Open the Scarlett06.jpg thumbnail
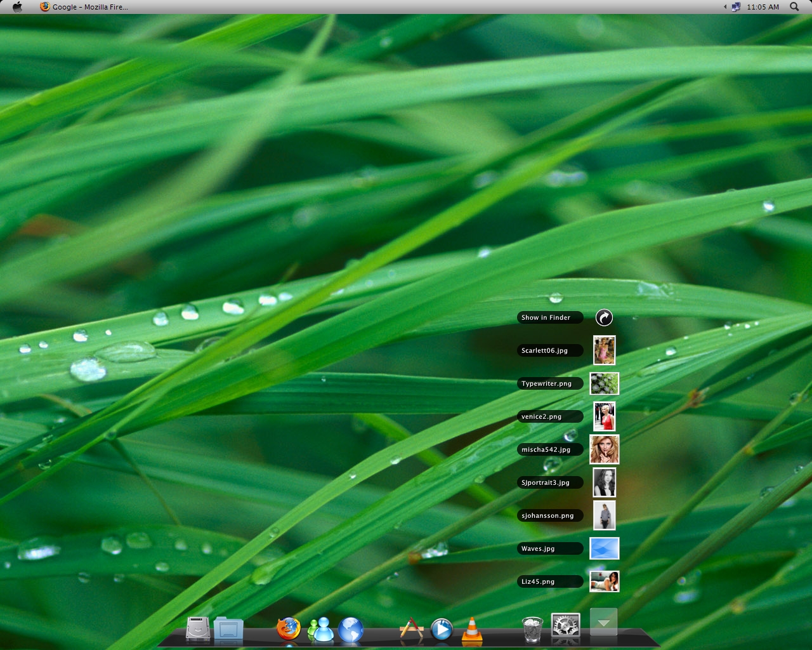 point(604,350)
